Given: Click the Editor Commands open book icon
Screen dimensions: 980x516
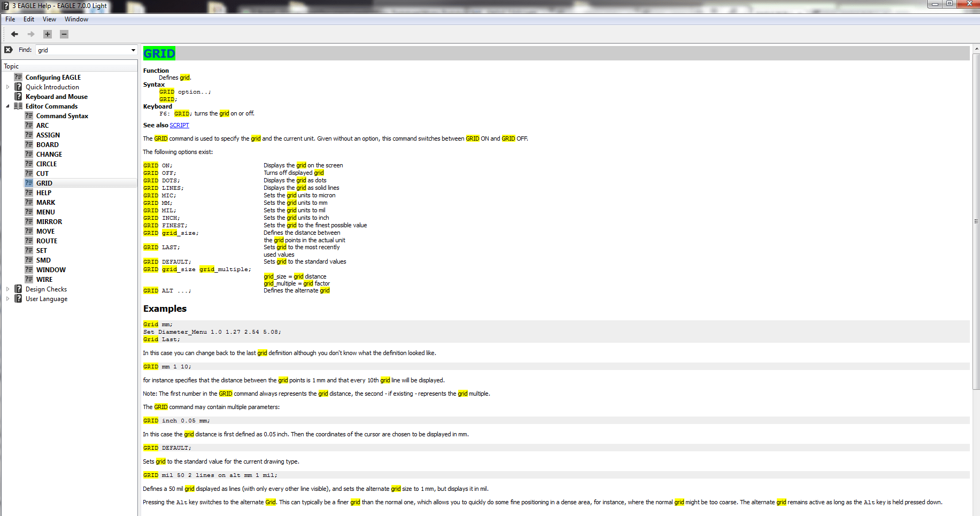Looking at the screenshot, I should [x=18, y=106].
